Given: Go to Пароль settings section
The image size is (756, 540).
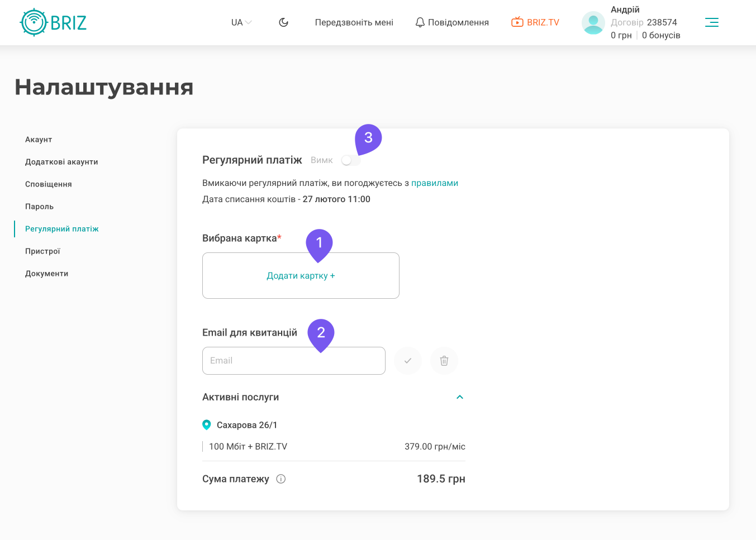Looking at the screenshot, I should (39, 207).
